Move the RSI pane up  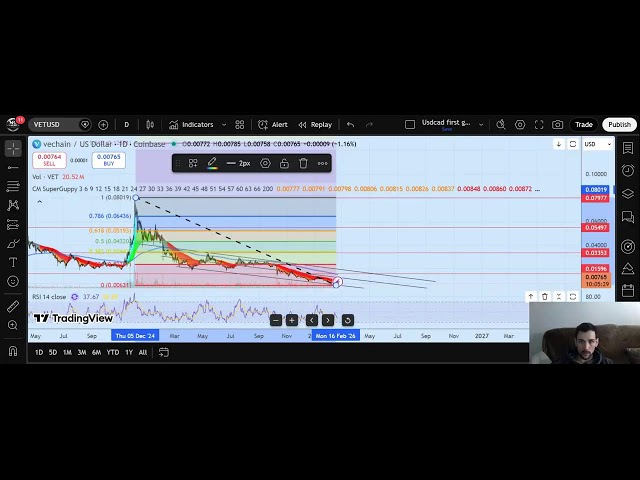531,297
